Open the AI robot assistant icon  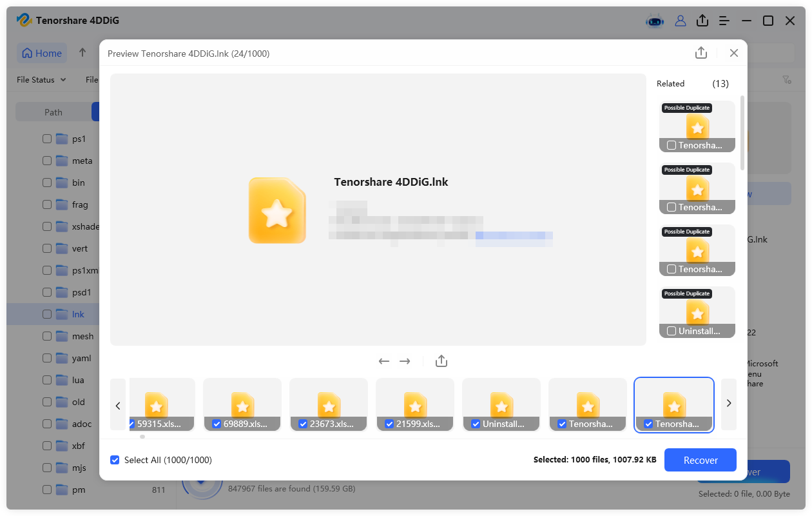(x=655, y=21)
